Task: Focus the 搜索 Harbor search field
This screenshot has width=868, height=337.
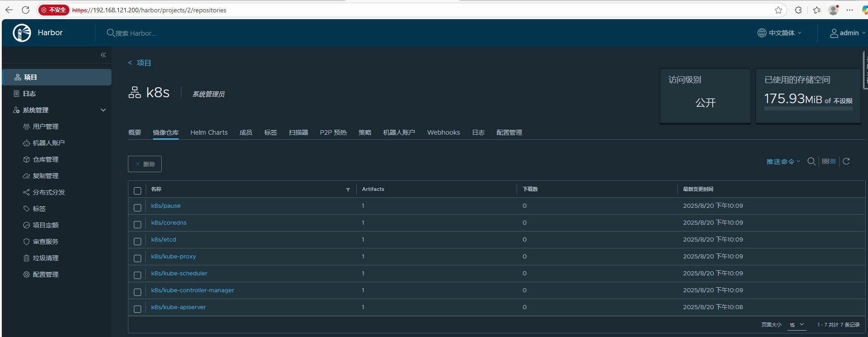Action: [x=136, y=33]
